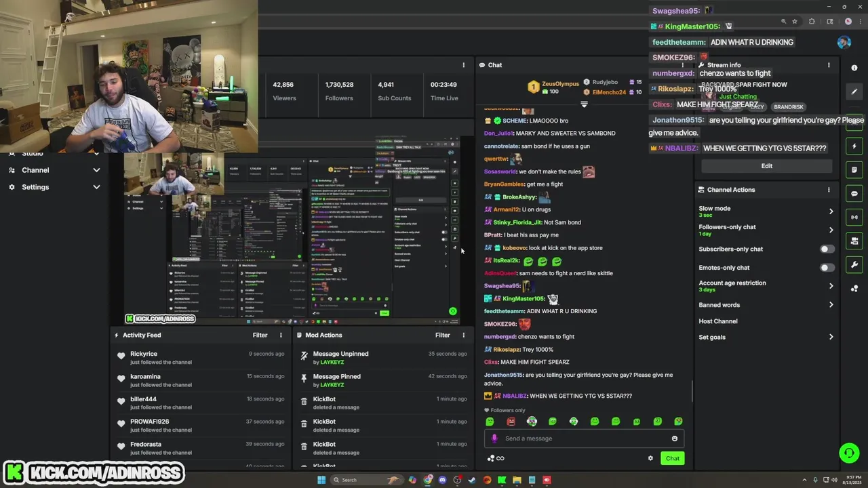The image size is (868, 488).
Task: Click the BRANDRISK tag in Stream info
Action: 789,107
